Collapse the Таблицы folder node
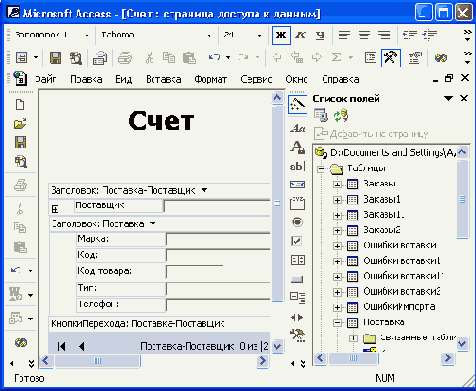Screen dimensions: 476x391 [321, 169]
